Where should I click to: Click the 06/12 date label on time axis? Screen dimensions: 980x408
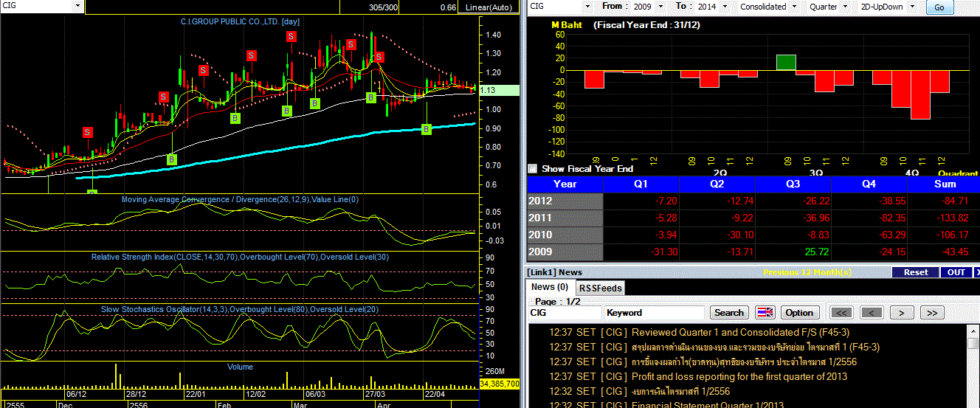tap(77, 395)
